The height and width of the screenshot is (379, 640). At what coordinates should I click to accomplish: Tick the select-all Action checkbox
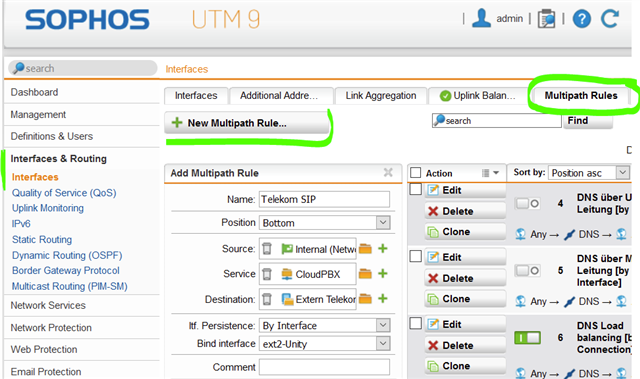[416, 173]
